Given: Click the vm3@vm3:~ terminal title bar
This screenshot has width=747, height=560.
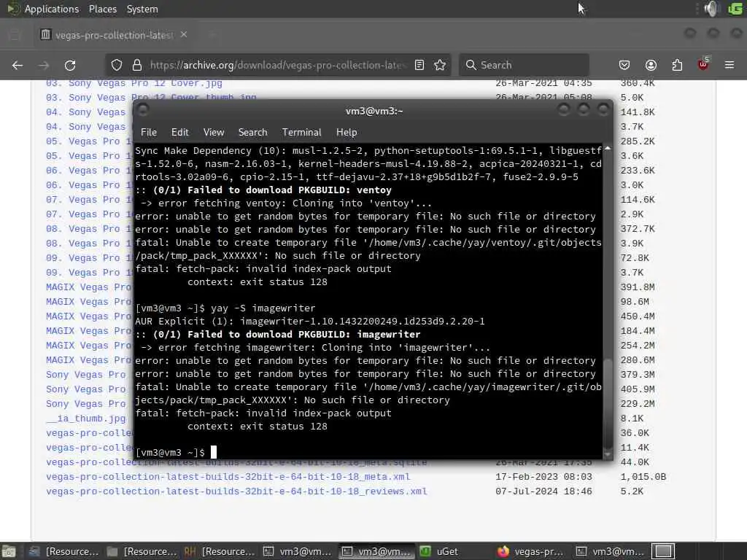Looking at the screenshot, I should (x=374, y=111).
